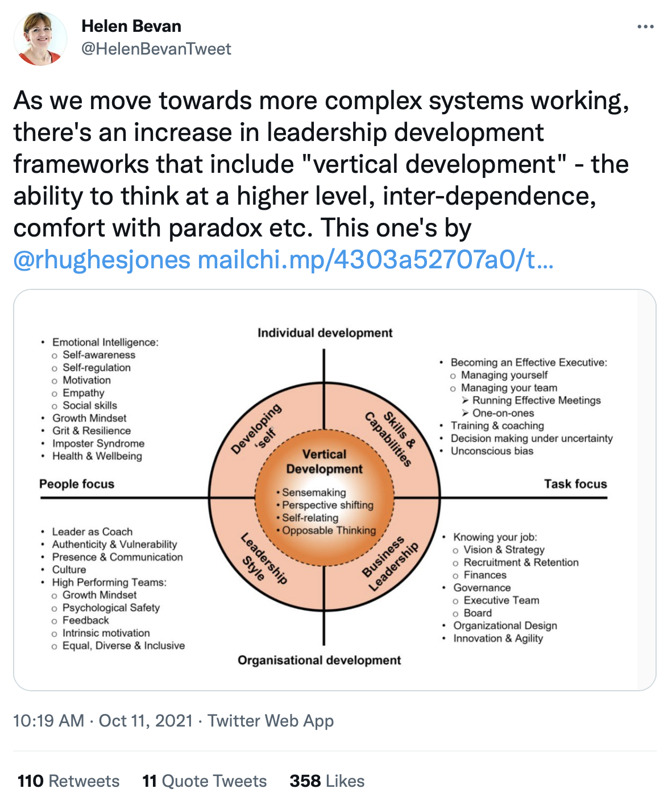The width and height of the screenshot is (672, 805).
Task: Click Helen Bevan's profile avatar
Action: point(40,39)
